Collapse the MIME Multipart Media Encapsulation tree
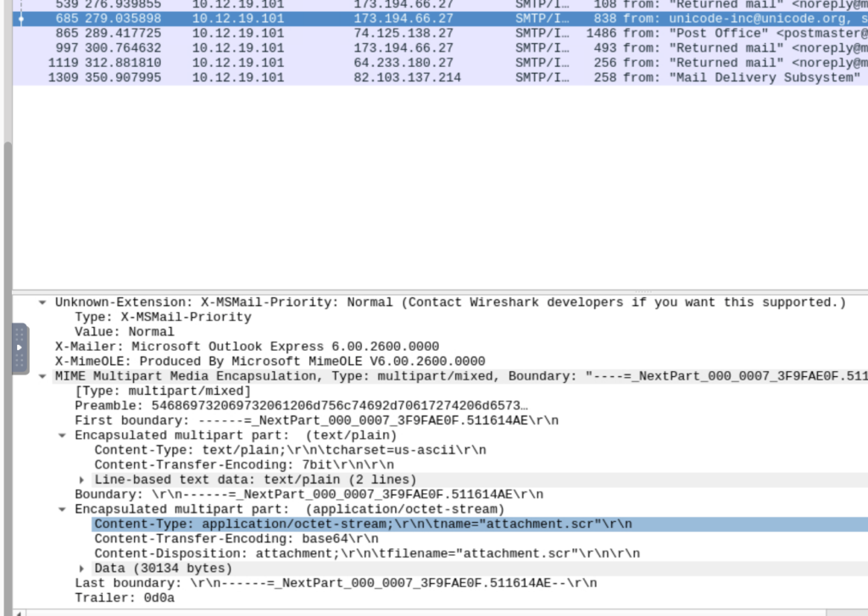This screenshot has height=616, width=868. pyautogui.click(x=41, y=375)
